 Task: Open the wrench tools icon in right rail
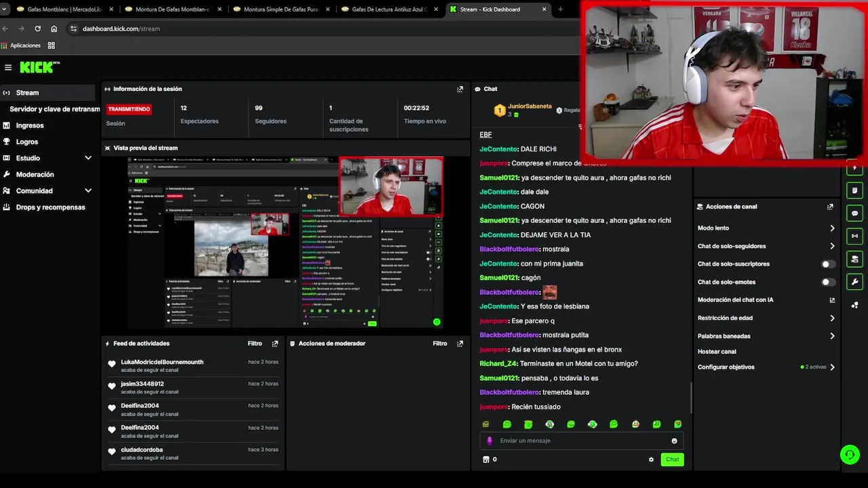point(854,282)
